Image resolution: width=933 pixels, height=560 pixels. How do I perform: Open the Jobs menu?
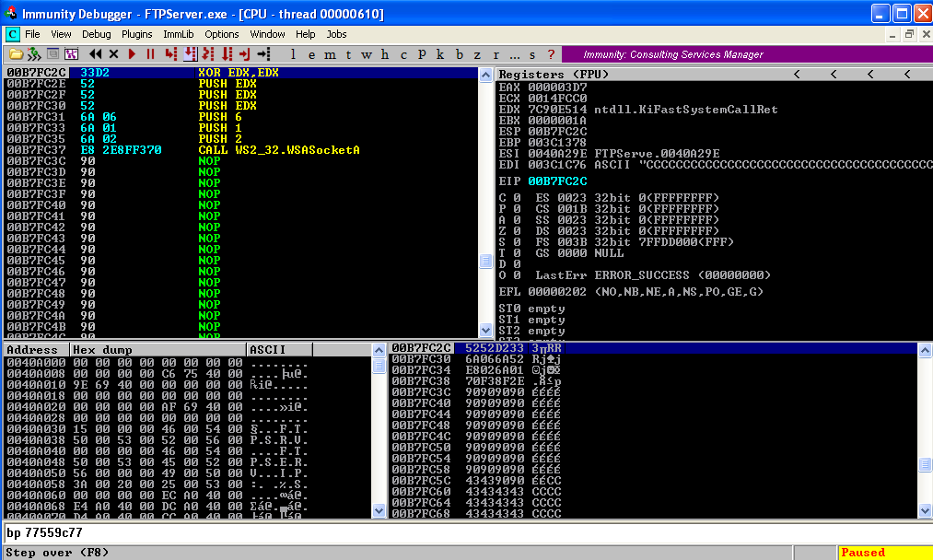(x=336, y=34)
